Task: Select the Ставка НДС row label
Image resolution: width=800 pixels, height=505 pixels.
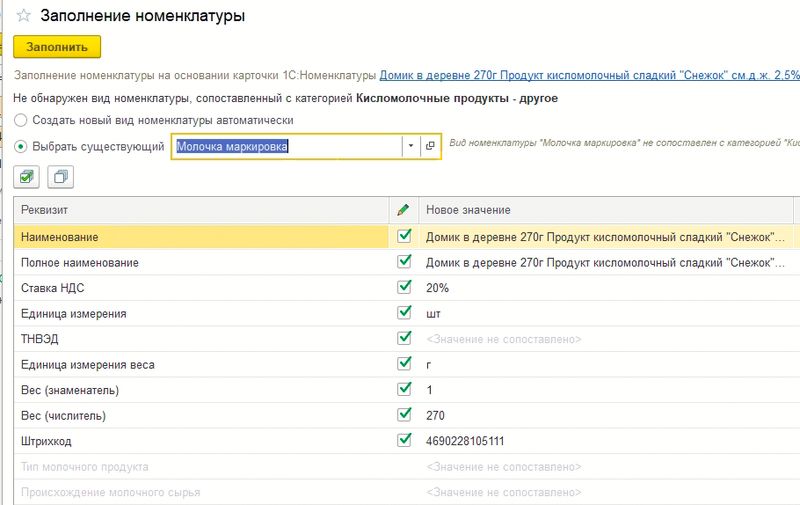Action: 53,288
